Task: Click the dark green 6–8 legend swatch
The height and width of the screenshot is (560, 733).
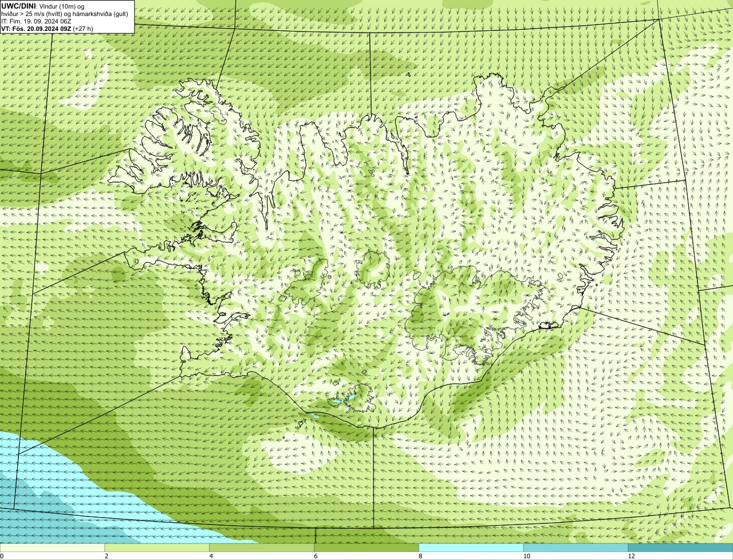Action: click(366, 548)
